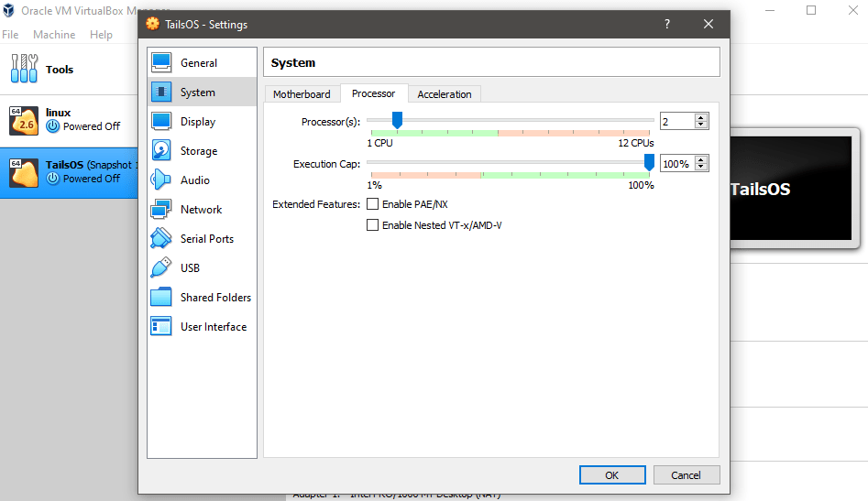This screenshot has width=868, height=501.
Task: Select Network in settings list
Action: coord(202,209)
